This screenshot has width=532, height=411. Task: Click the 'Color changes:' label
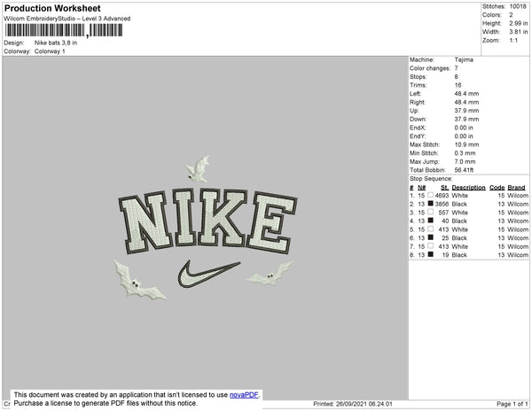point(430,68)
